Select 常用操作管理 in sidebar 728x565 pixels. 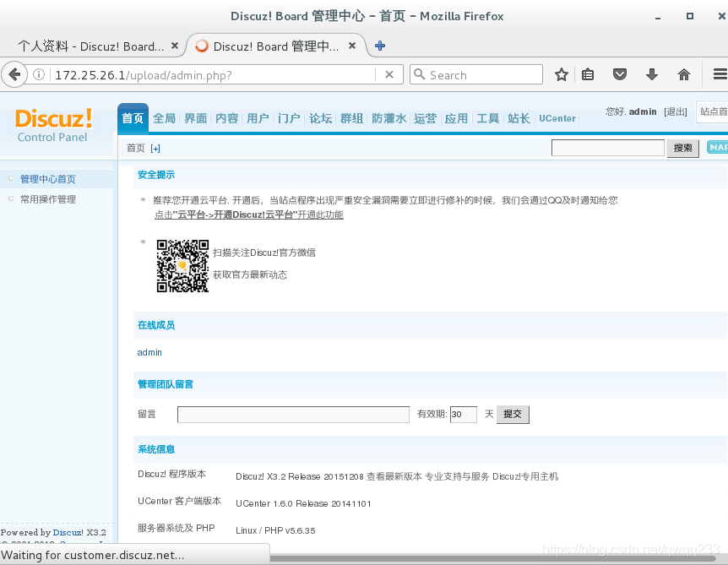pos(48,199)
